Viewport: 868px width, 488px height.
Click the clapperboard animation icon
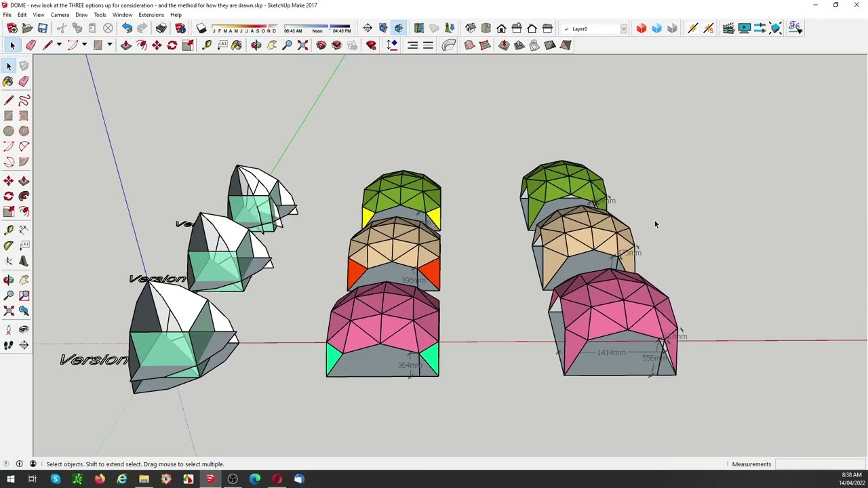[728, 28]
